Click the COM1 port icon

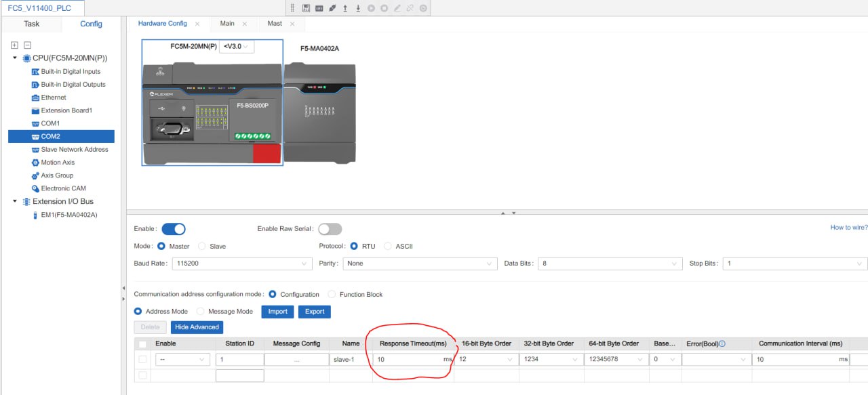(x=35, y=123)
